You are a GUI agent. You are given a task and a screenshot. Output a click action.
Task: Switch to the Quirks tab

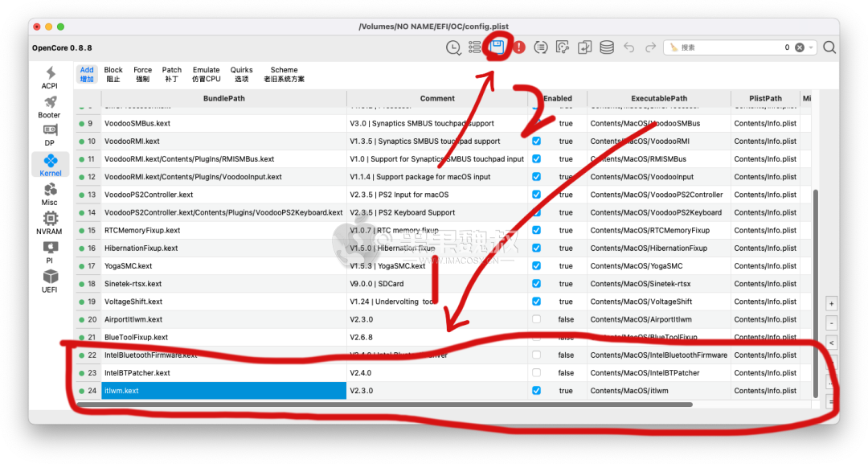click(x=241, y=72)
